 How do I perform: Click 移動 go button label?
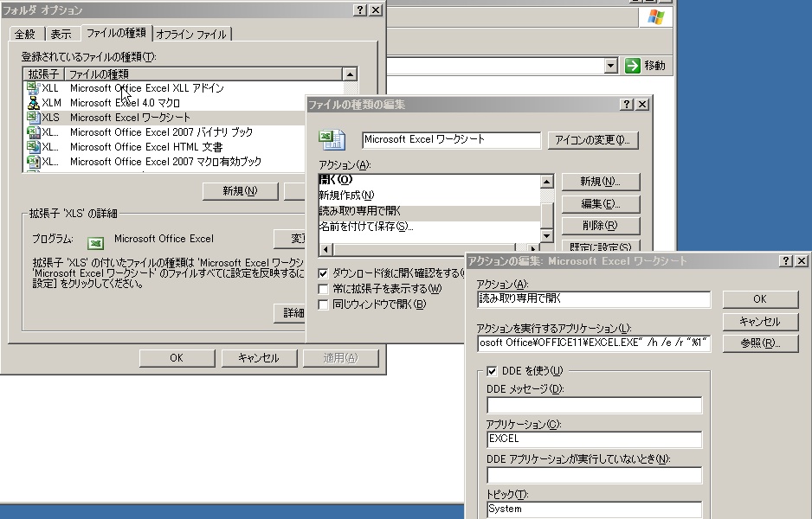(x=654, y=66)
